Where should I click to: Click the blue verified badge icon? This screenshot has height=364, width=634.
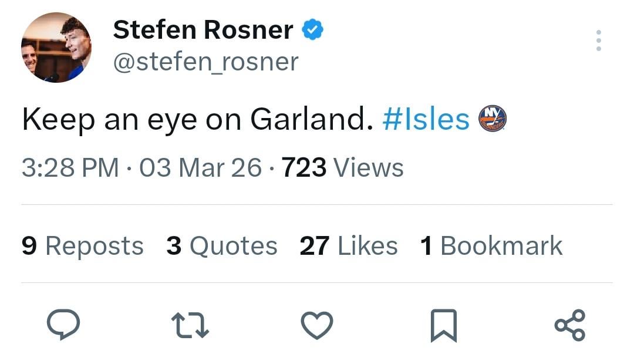coord(312,29)
